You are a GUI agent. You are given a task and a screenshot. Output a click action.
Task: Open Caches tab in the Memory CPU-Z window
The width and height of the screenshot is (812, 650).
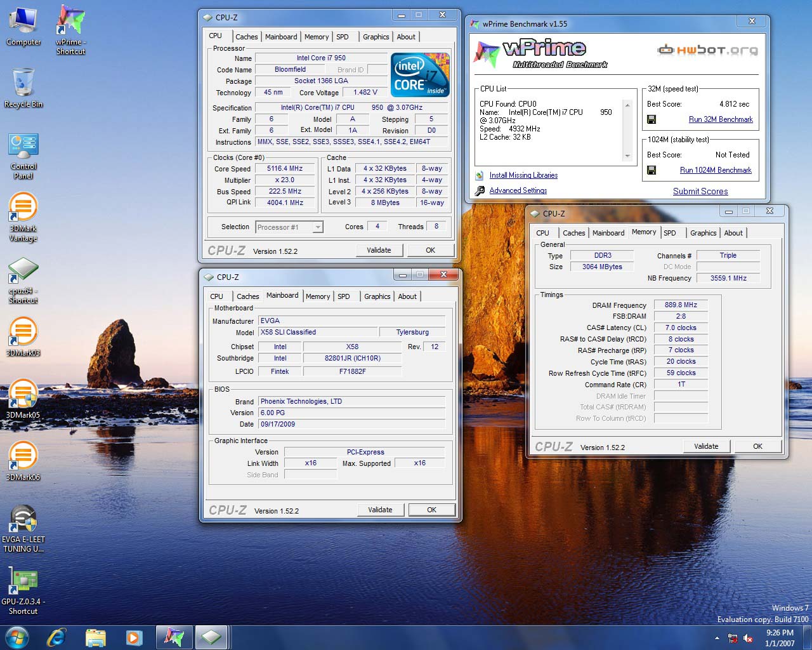(573, 233)
